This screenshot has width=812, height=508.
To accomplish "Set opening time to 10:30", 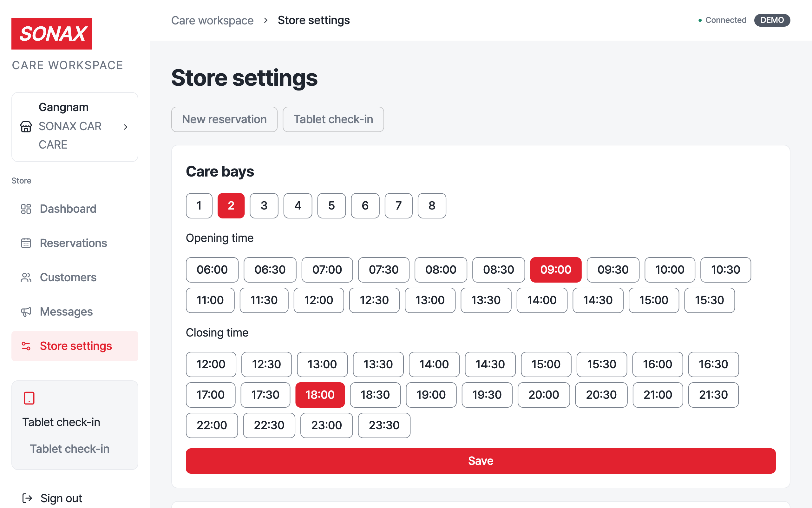I will click(725, 270).
